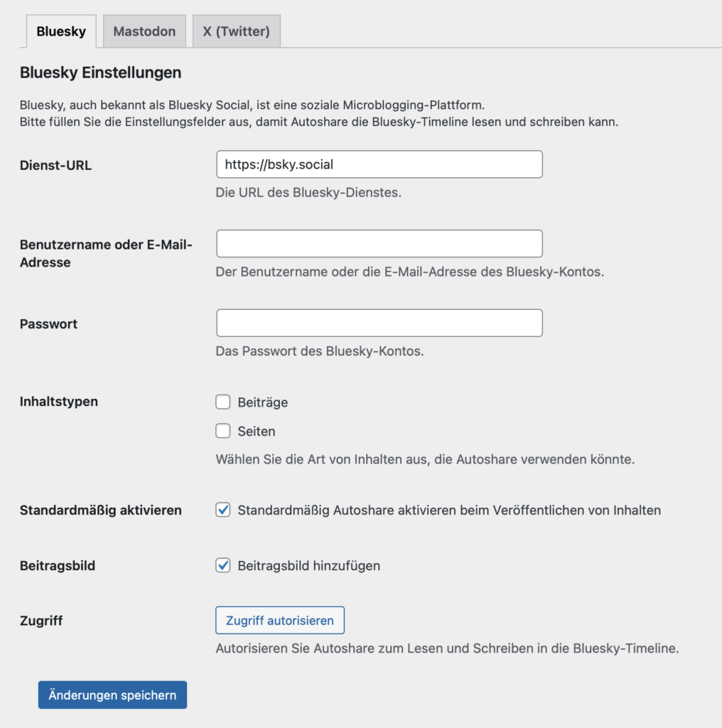Click into the Dienst-URL text field
Viewport: 722px width, 728px height.
[x=379, y=164]
